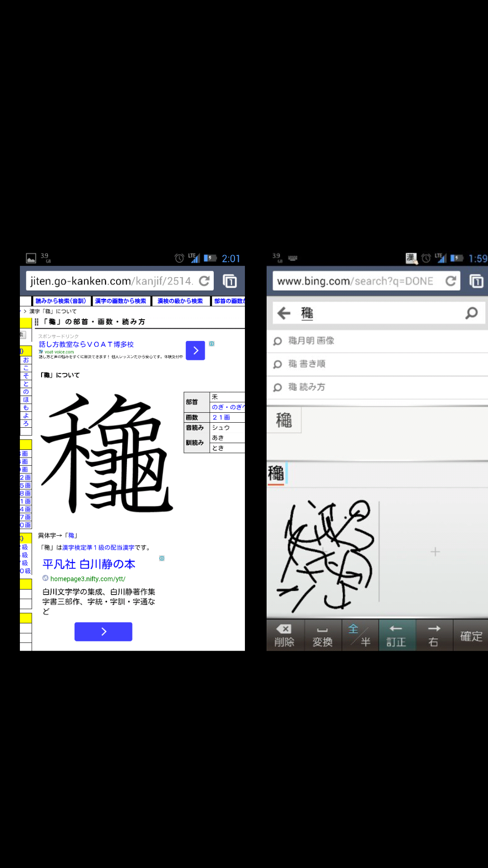Tap the とき kun-reading cell
This screenshot has width=488, height=868.
[x=227, y=448]
